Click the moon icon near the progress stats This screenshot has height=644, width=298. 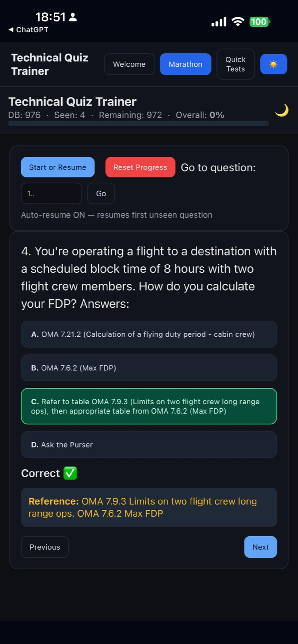click(281, 110)
